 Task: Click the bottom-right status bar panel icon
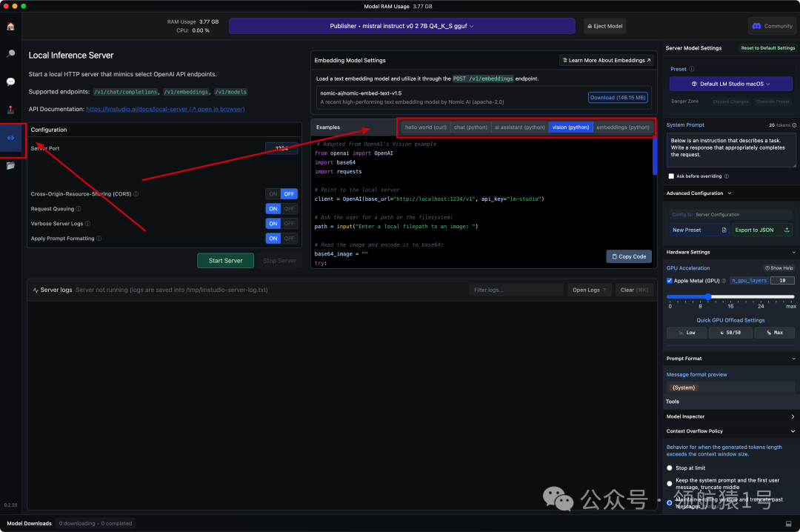[x=788, y=523]
